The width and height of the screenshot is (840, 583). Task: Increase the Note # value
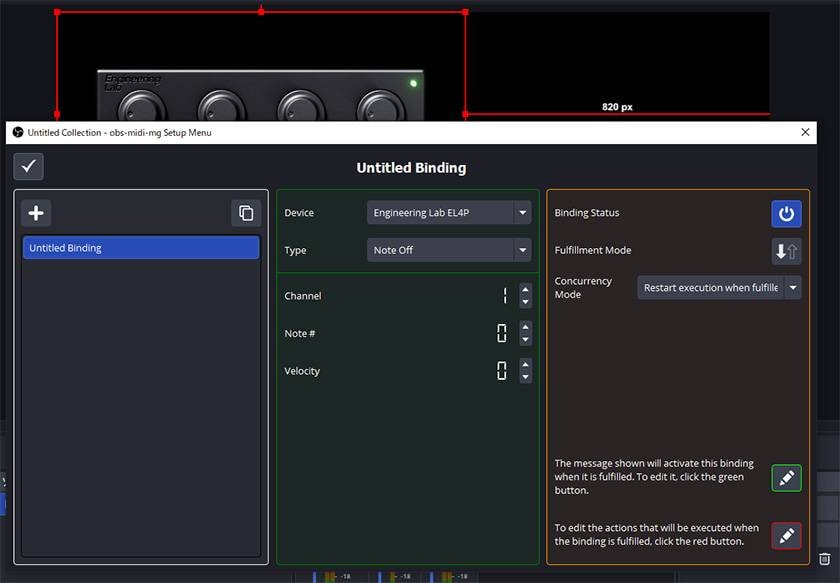click(x=526, y=328)
